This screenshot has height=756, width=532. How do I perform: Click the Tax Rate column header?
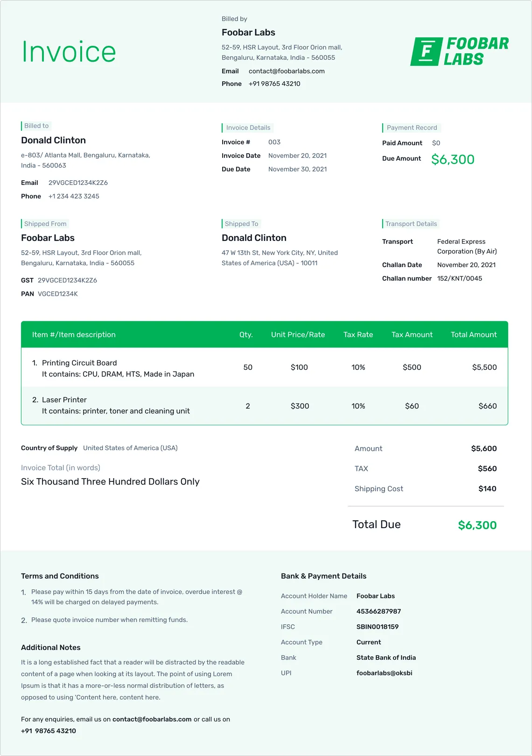coord(358,335)
